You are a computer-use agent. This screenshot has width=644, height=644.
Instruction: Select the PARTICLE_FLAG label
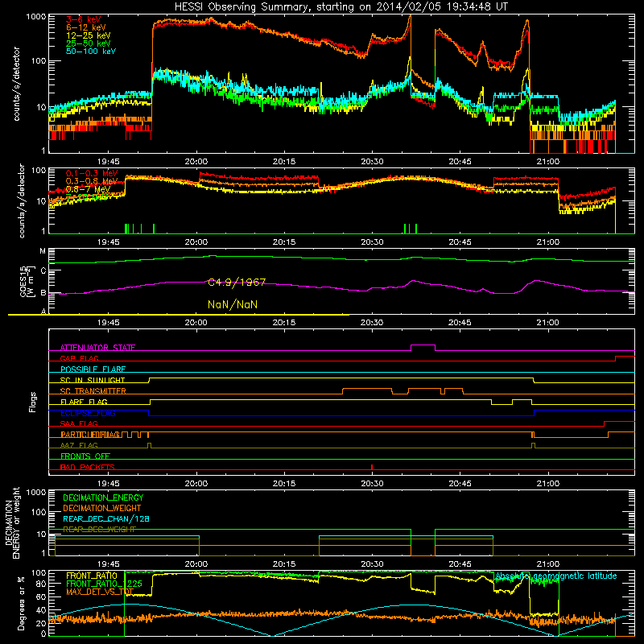[x=90, y=435]
